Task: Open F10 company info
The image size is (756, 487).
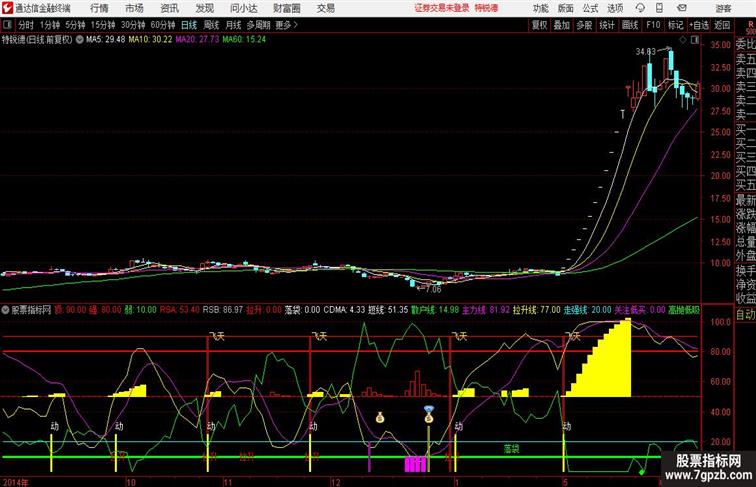Action: click(x=653, y=25)
